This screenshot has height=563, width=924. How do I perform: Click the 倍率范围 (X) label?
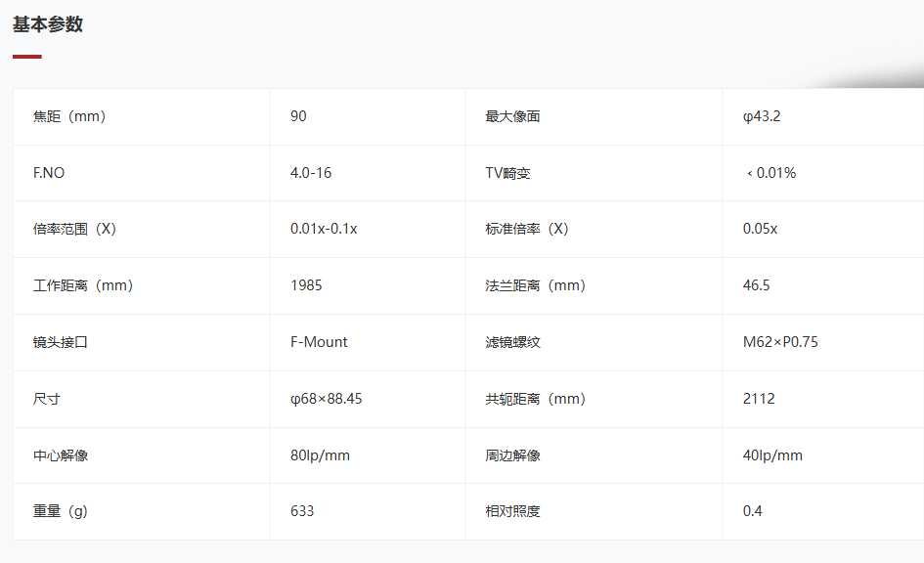(x=75, y=229)
